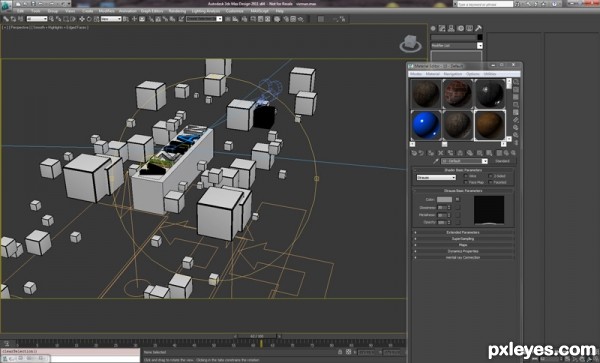Enable the Face Map checkbox

click(466, 182)
